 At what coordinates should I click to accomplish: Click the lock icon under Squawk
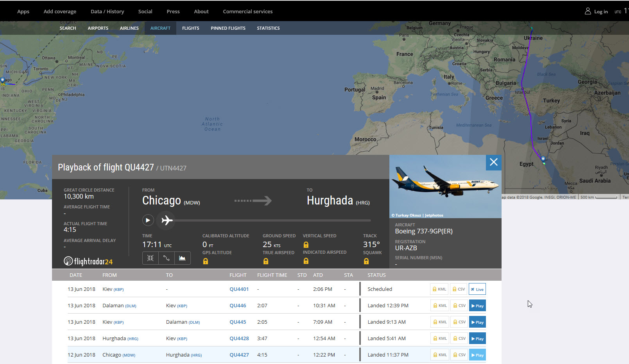coord(366,262)
